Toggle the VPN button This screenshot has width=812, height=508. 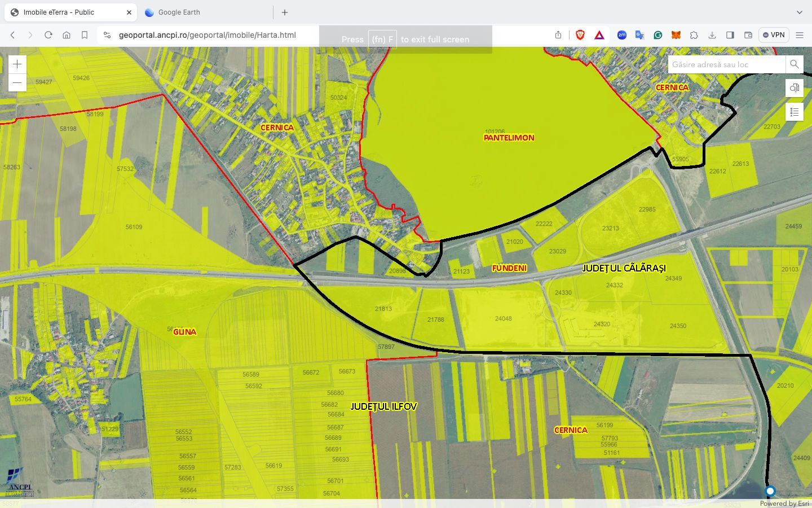click(774, 35)
